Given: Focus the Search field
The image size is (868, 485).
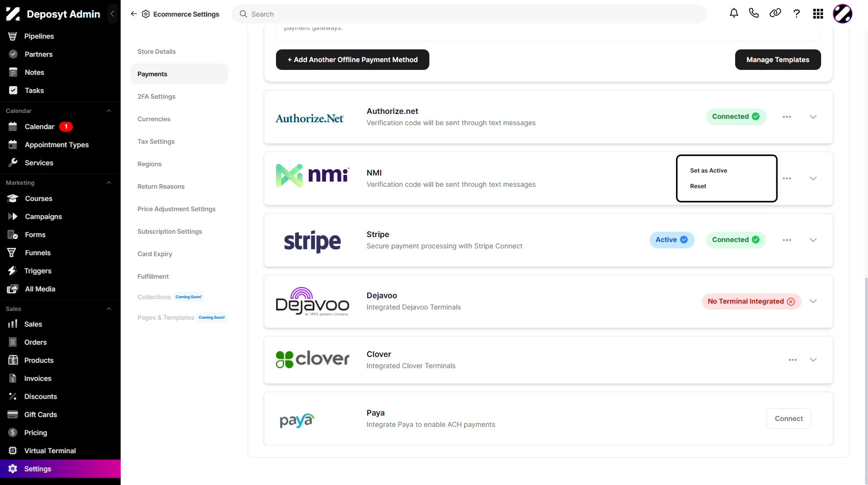Looking at the screenshot, I should coord(469,14).
